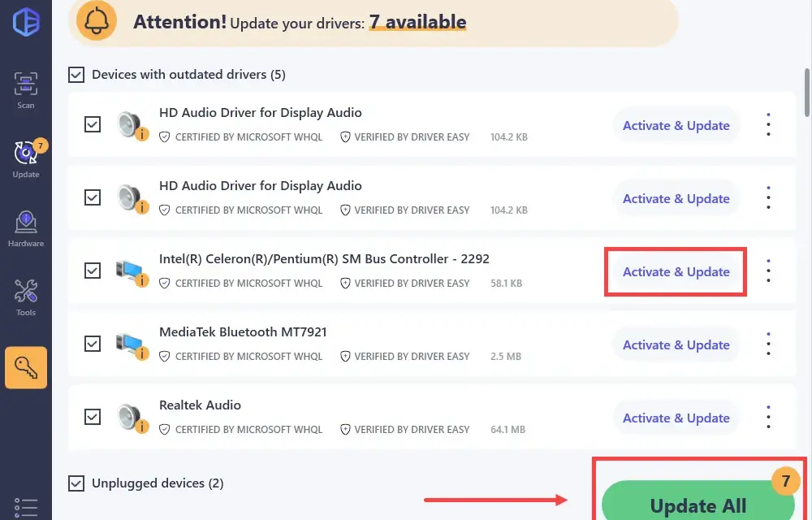Click Activate & Update for SM Bus Controller
This screenshot has height=520, width=812.
[x=676, y=272]
